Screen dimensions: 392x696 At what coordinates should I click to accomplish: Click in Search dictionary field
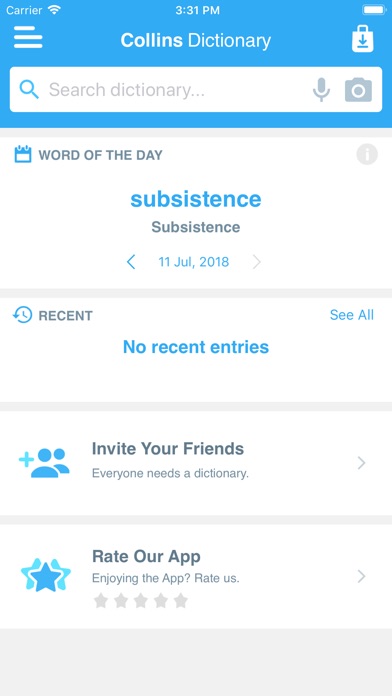click(x=178, y=90)
